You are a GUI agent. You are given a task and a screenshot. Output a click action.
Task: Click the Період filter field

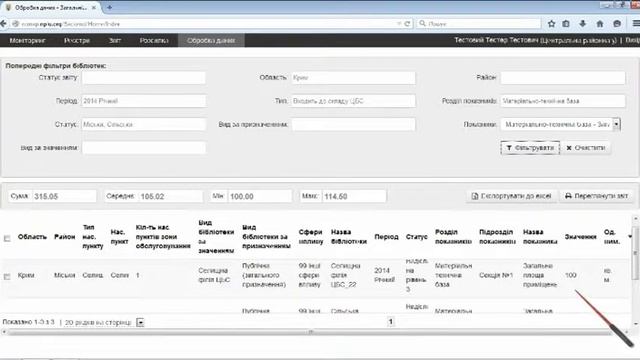click(144, 101)
